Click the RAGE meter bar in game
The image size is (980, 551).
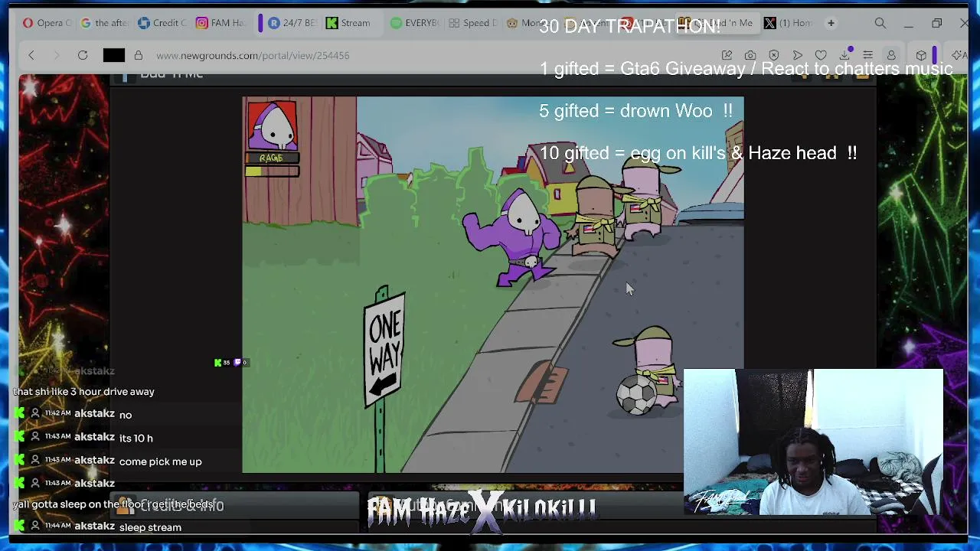(272, 171)
